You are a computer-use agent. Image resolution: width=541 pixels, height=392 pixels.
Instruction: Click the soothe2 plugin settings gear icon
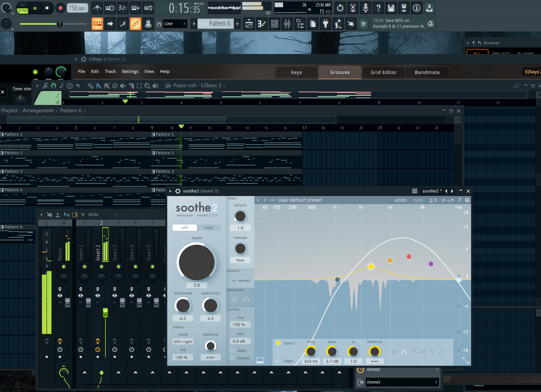click(x=178, y=191)
